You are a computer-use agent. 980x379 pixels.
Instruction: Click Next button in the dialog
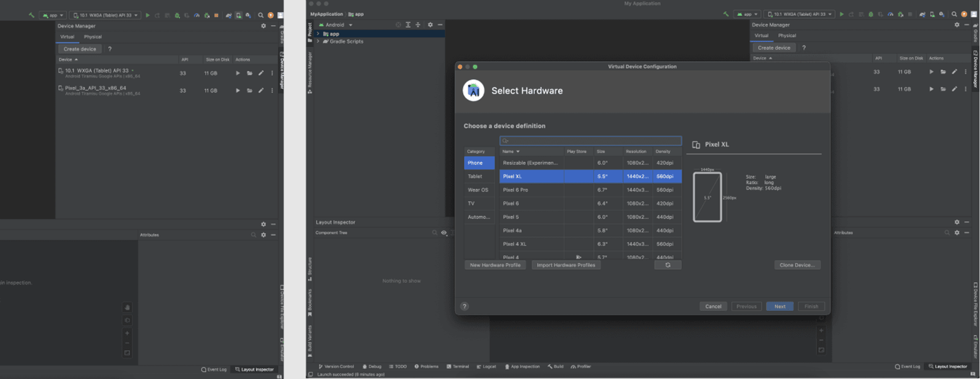pyautogui.click(x=780, y=306)
